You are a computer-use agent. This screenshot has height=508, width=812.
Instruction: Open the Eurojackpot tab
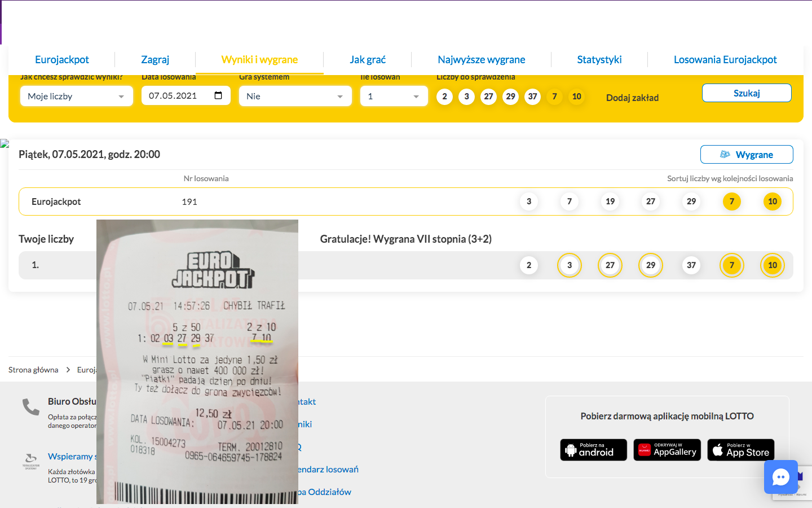pyautogui.click(x=62, y=59)
